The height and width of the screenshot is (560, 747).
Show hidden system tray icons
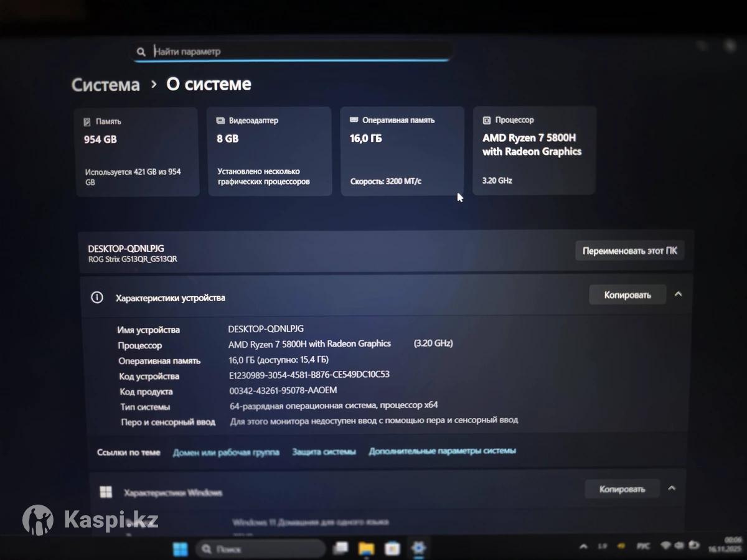583,547
